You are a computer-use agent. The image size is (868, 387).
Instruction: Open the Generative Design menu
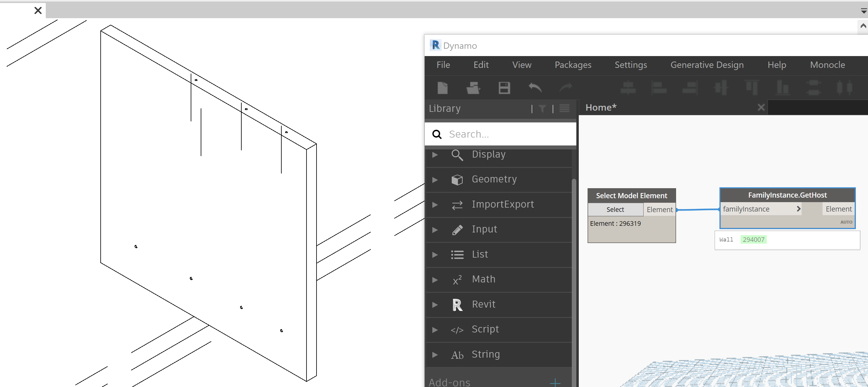click(707, 65)
